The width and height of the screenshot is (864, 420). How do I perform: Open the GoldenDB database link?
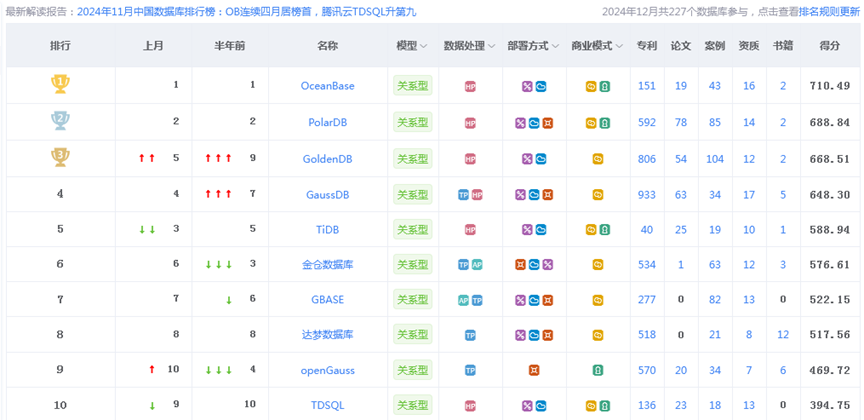(328, 159)
